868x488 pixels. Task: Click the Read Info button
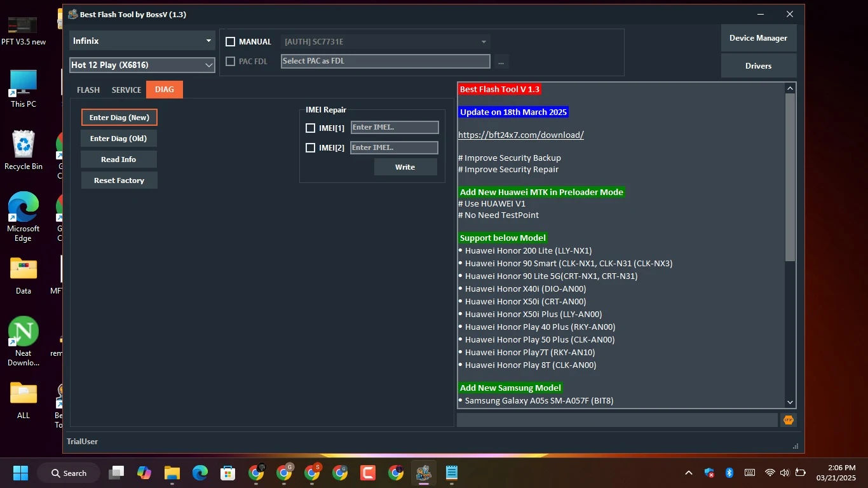point(119,159)
